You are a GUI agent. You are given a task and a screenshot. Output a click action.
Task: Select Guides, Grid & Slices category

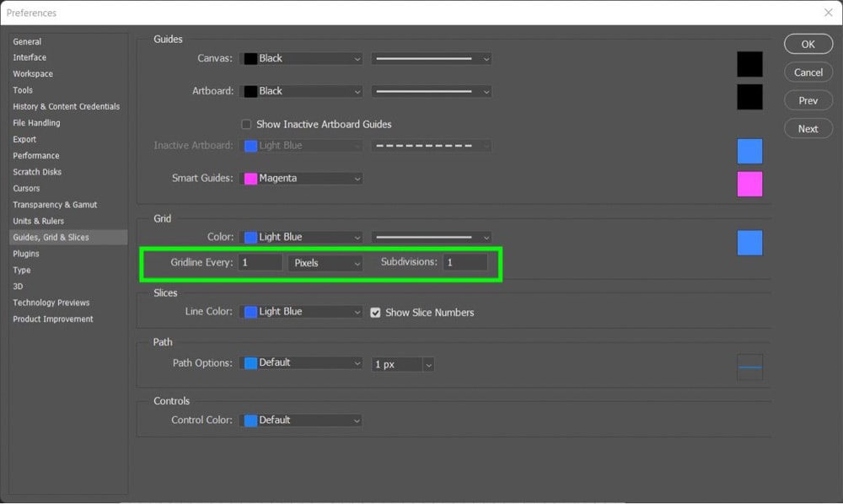pos(68,238)
